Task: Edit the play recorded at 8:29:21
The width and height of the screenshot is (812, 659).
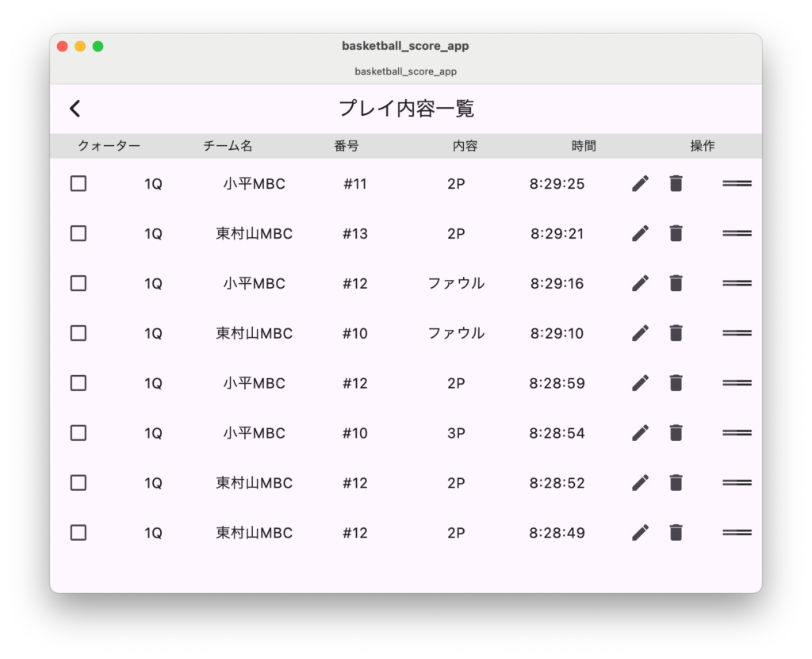Action: pos(641,233)
